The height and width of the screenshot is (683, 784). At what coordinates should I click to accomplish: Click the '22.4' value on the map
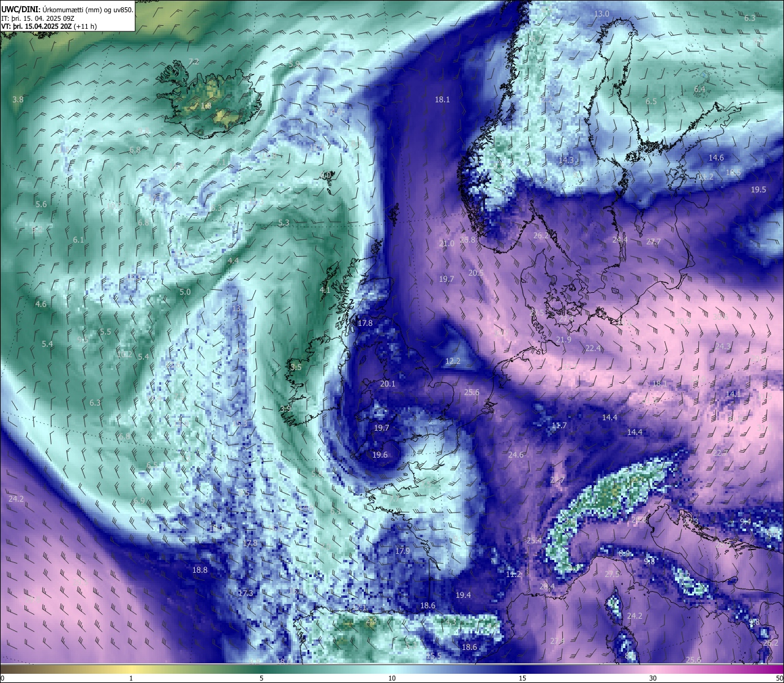click(593, 349)
